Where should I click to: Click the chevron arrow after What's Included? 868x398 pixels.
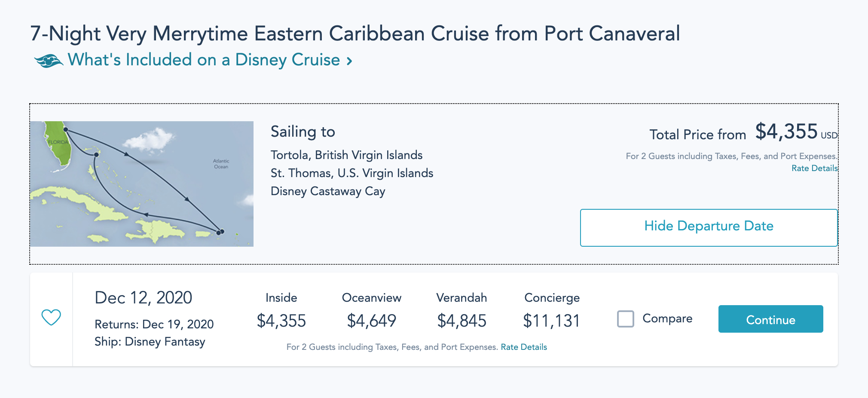pyautogui.click(x=350, y=61)
